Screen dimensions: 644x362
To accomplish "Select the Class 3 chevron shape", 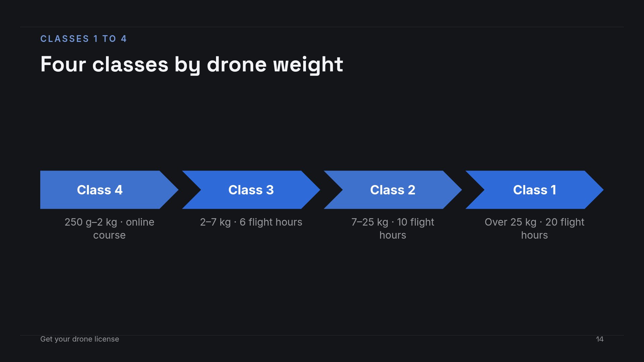I will (x=251, y=190).
